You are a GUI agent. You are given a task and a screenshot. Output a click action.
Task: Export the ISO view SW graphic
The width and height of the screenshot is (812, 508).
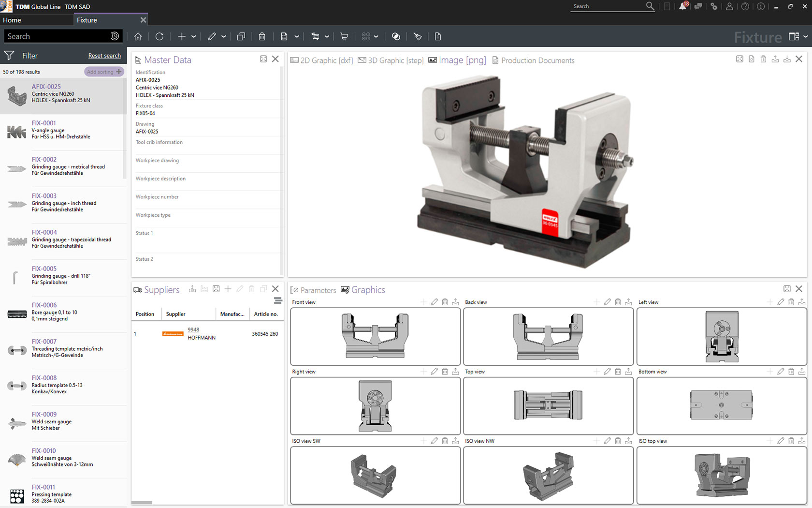click(455, 441)
